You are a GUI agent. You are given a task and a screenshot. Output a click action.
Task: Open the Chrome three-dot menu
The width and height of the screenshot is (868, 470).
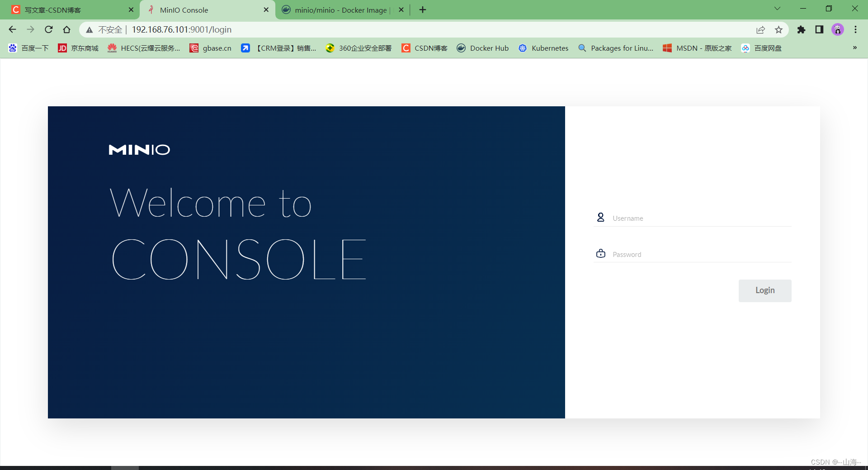[855, 29]
